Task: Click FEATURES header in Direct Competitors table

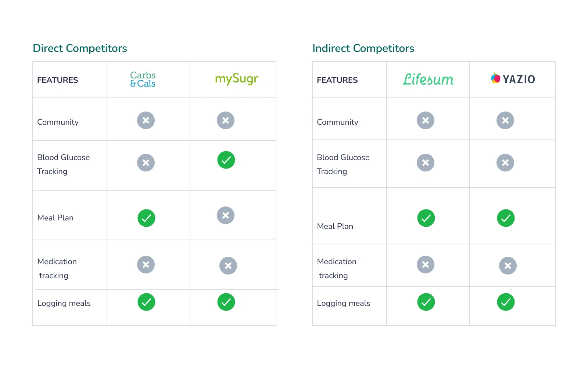Action: point(58,80)
